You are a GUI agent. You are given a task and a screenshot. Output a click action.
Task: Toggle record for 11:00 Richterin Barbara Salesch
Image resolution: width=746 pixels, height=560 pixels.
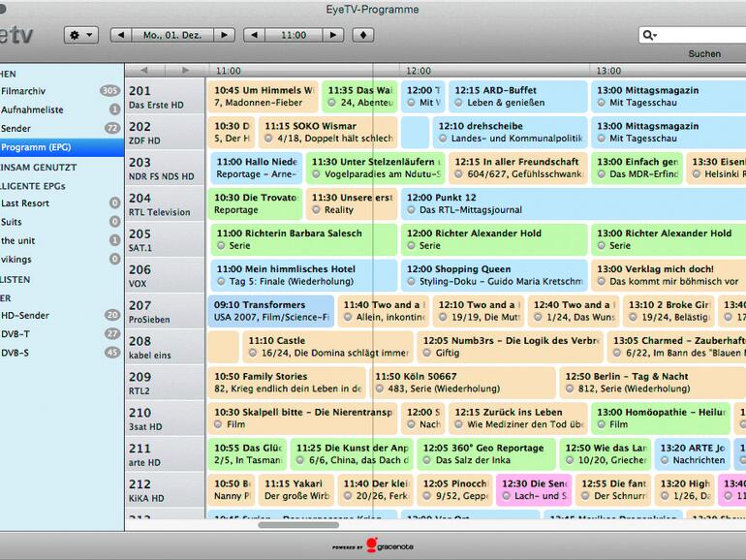(221, 245)
